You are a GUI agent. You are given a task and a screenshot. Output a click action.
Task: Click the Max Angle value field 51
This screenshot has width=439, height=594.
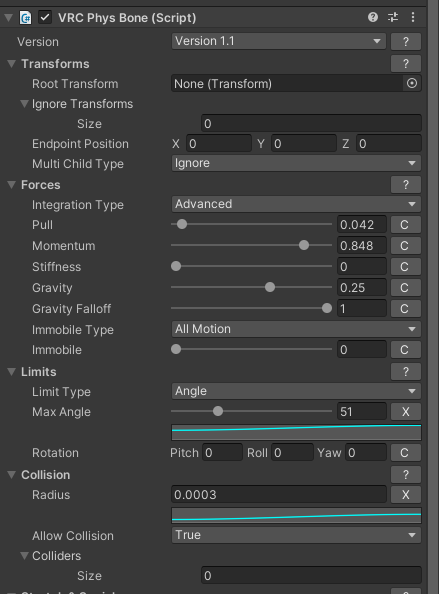(x=362, y=412)
